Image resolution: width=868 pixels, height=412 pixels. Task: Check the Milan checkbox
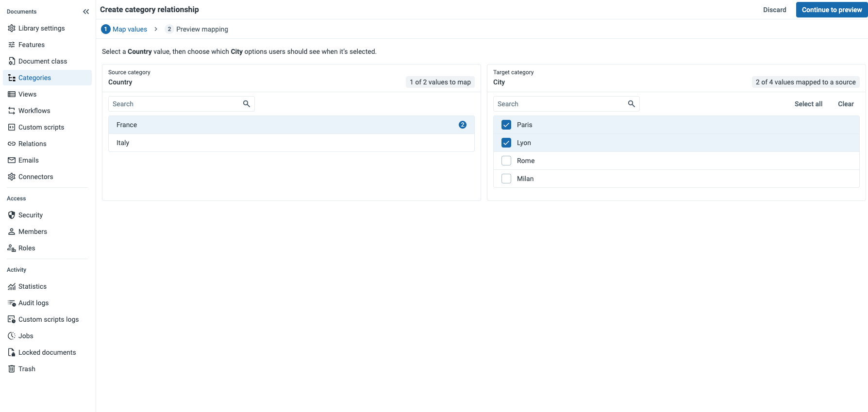[x=506, y=179]
